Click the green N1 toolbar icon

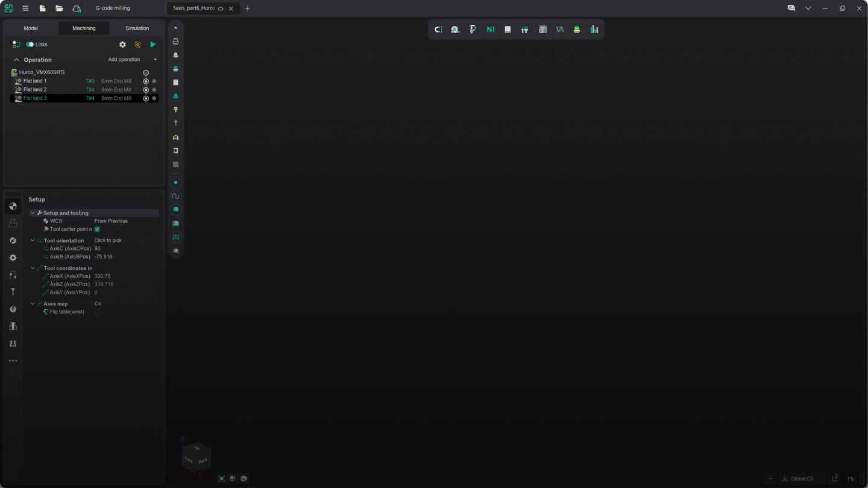(491, 30)
